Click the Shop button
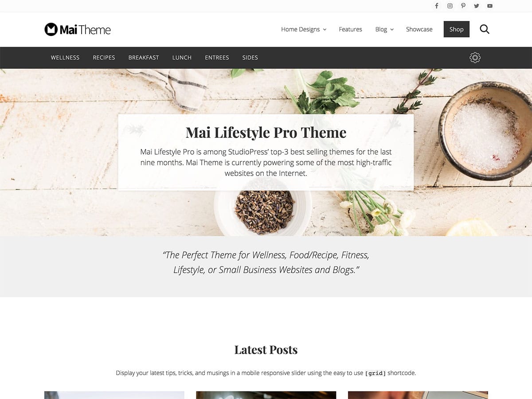Image resolution: width=532 pixels, height=399 pixels. coord(456,29)
